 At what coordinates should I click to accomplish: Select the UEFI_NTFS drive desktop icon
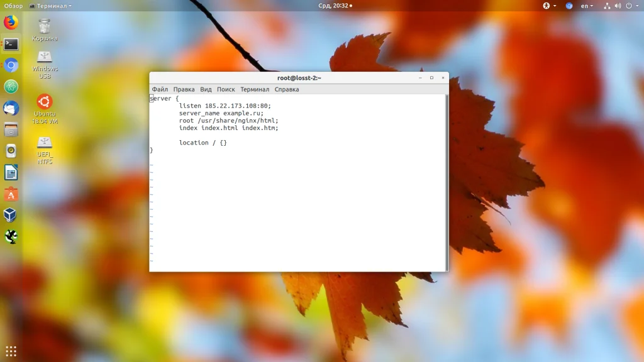(x=45, y=151)
